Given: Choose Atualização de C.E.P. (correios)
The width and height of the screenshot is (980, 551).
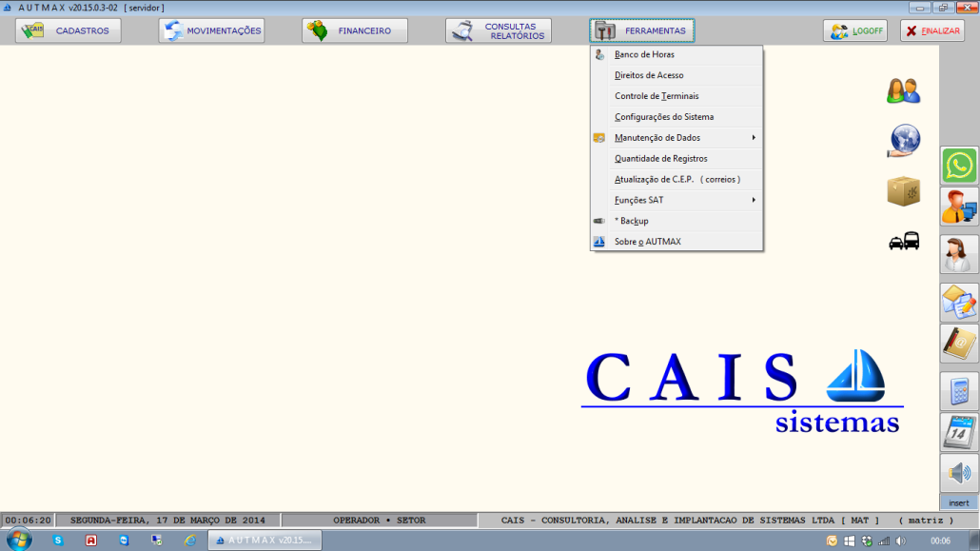Looking at the screenshot, I should point(676,180).
